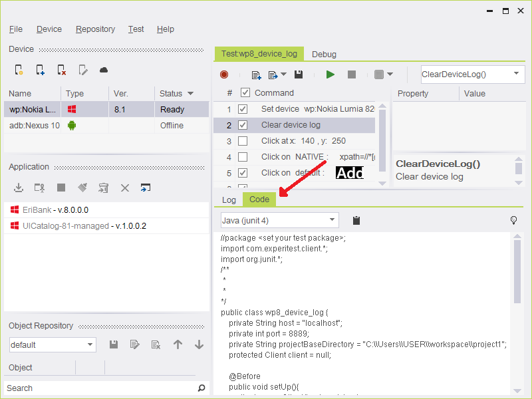
Task: Click the object repository Search field
Action: pos(100,388)
